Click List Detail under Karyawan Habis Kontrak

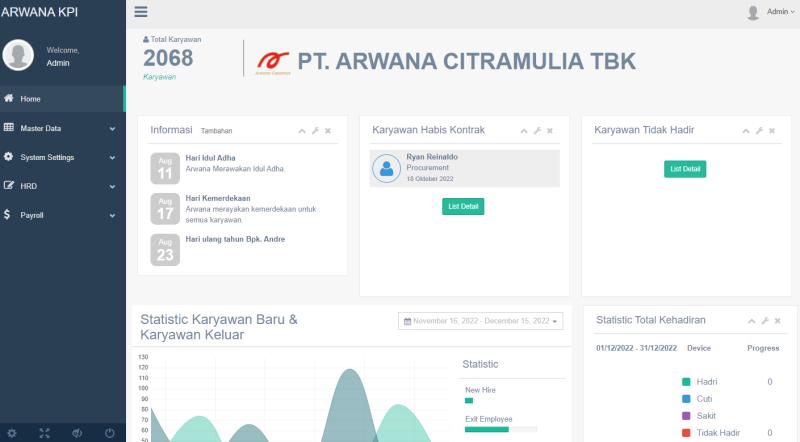pyautogui.click(x=463, y=206)
